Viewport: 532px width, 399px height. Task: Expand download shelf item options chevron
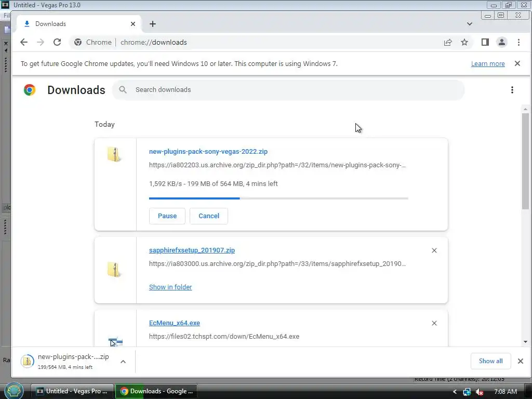123,362
